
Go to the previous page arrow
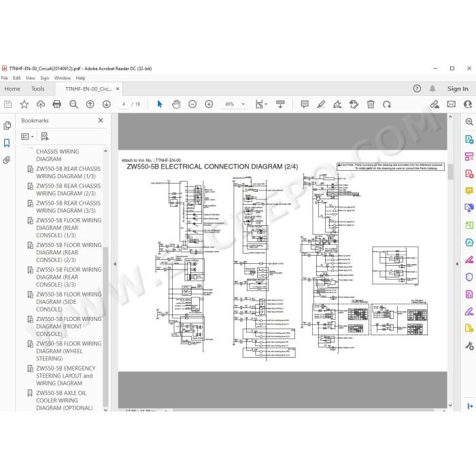[x=90, y=105]
